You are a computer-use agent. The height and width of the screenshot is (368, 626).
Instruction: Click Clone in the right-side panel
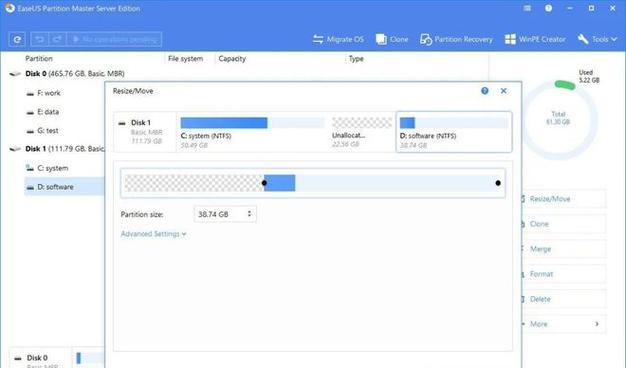tap(564, 224)
